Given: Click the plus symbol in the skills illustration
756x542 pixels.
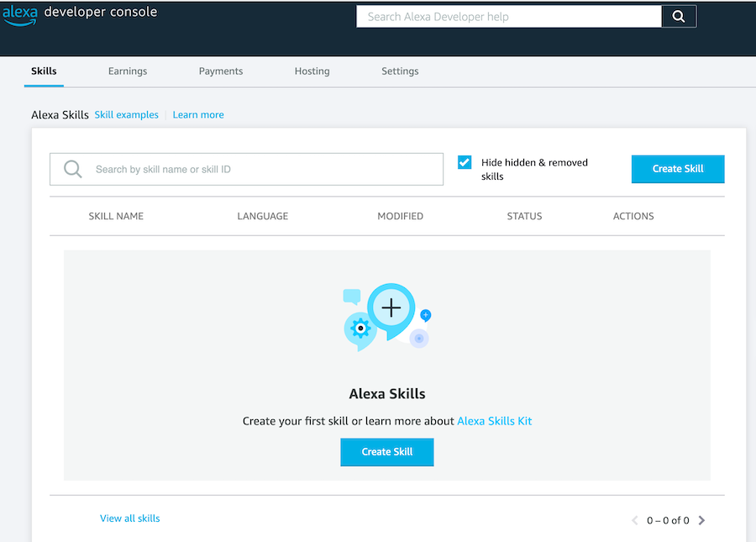Looking at the screenshot, I should 391,308.
